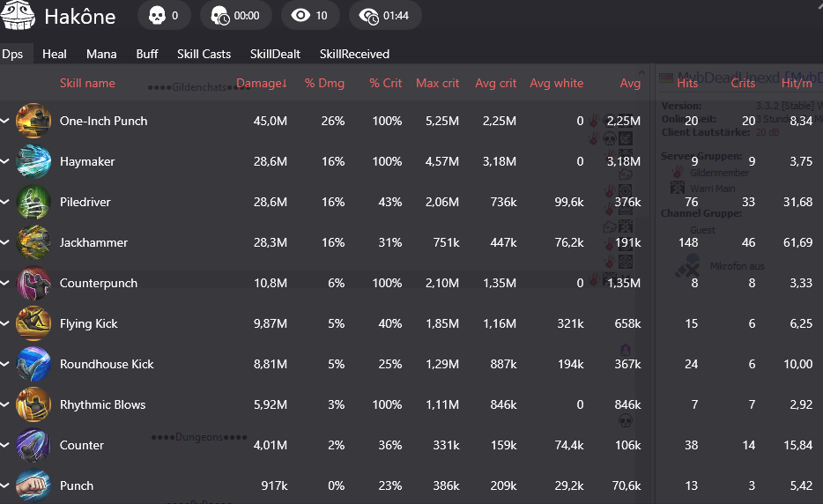This screenshot has height=504, width=823.
Task: Expand the Punch row chevron
Action: 6,485
